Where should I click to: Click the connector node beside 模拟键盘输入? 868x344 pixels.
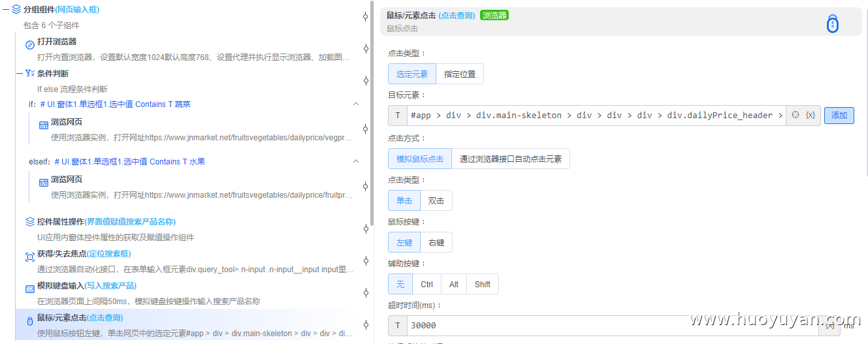(366, 292)
